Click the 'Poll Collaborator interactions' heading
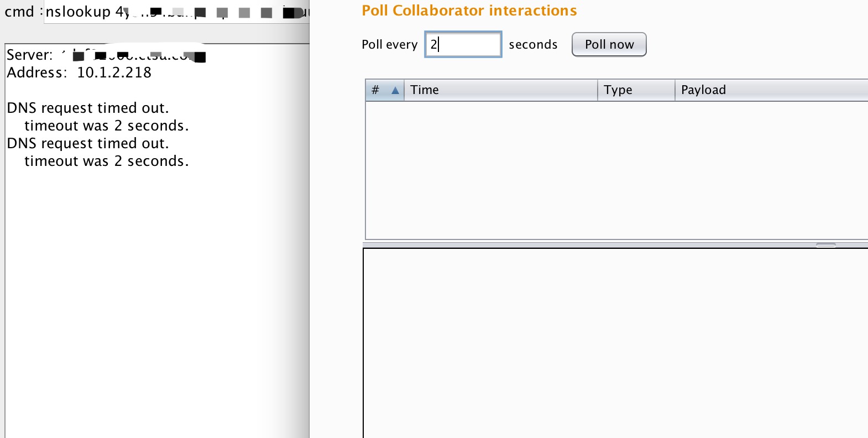Viewport: 868px width, 438px height. point(469,11)
